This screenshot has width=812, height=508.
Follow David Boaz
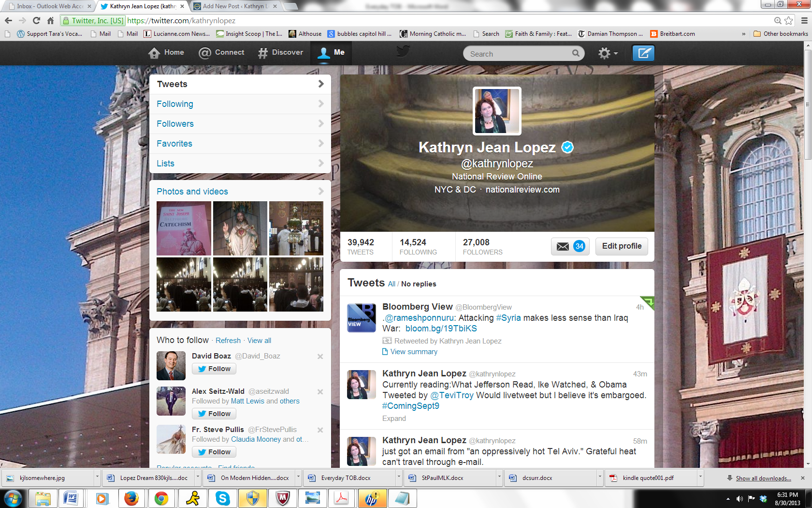click(214, 369)
